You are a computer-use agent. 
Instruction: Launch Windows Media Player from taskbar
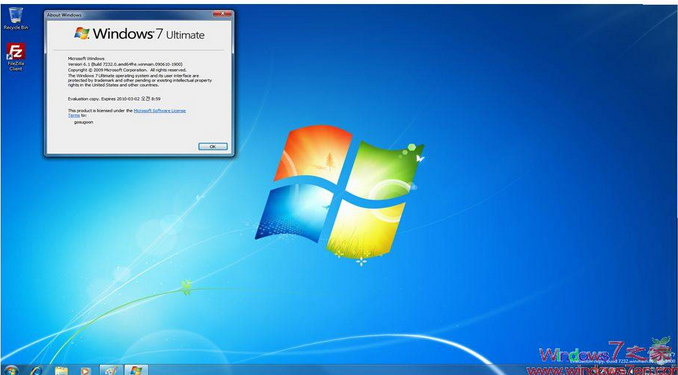(85, 371)
